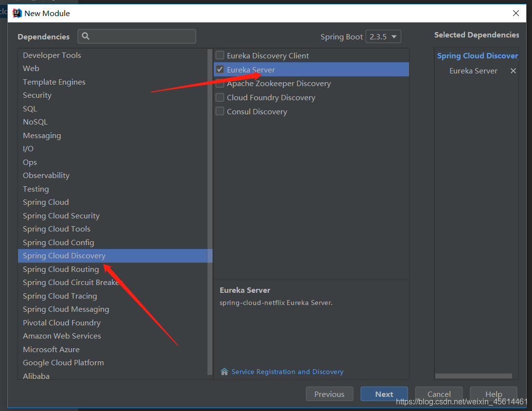Select Eureka Server in Selected Dependencies list

(x=473, y=71)
